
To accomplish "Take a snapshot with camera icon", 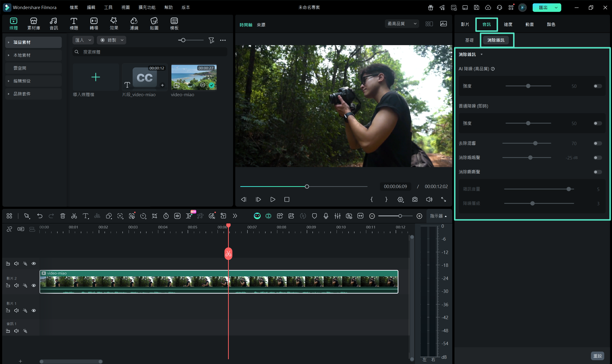I will 415,199.
